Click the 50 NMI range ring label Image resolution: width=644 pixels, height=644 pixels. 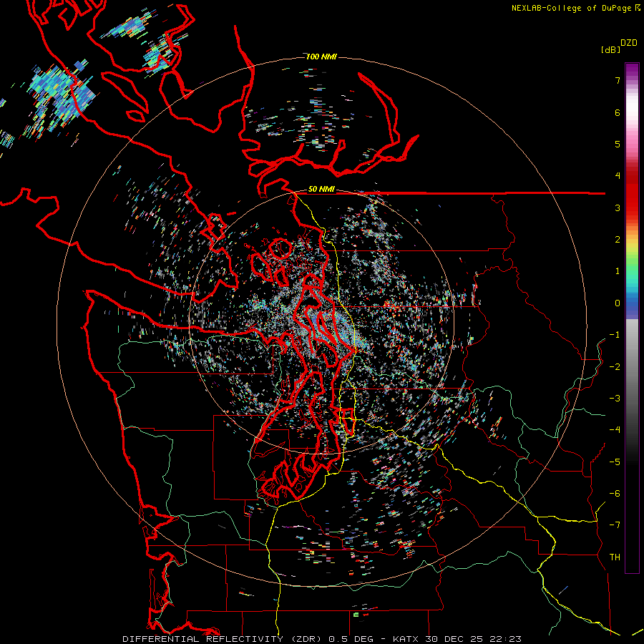click(x=321, y=190)
